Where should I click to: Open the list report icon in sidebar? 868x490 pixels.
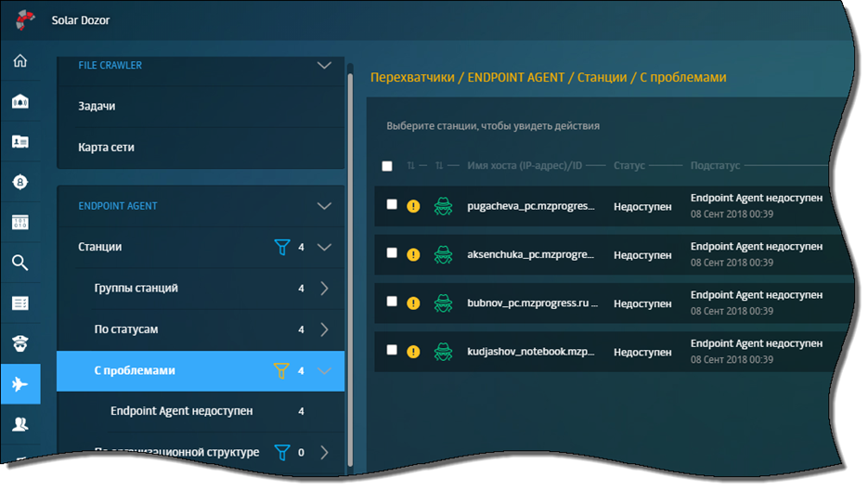coord(19,303)
